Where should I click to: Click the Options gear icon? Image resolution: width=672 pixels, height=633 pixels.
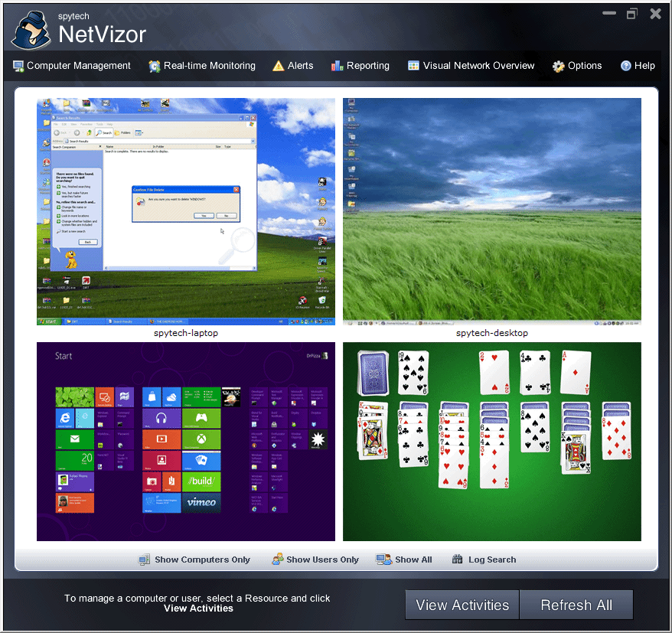(x=558, y=66)
